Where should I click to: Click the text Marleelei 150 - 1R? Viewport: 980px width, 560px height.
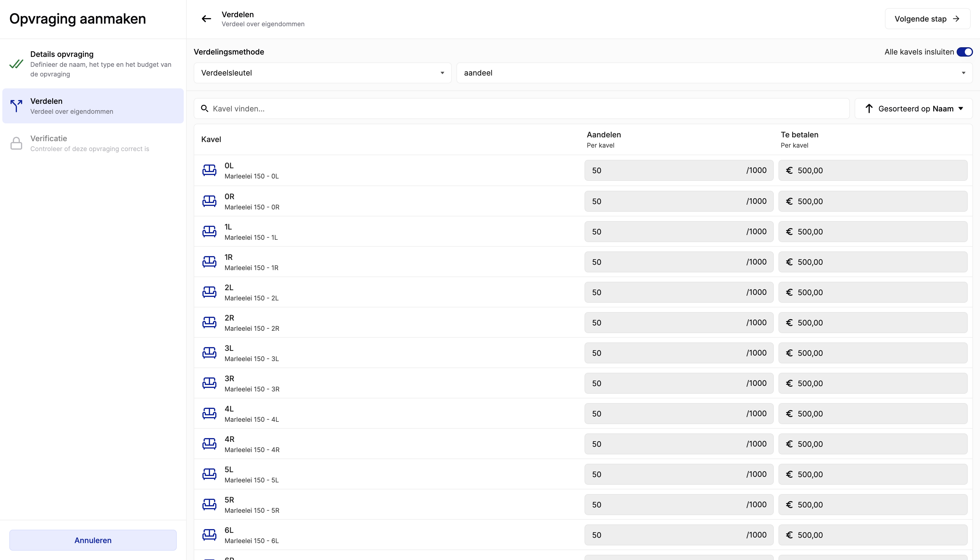click(x=251, y=268)
